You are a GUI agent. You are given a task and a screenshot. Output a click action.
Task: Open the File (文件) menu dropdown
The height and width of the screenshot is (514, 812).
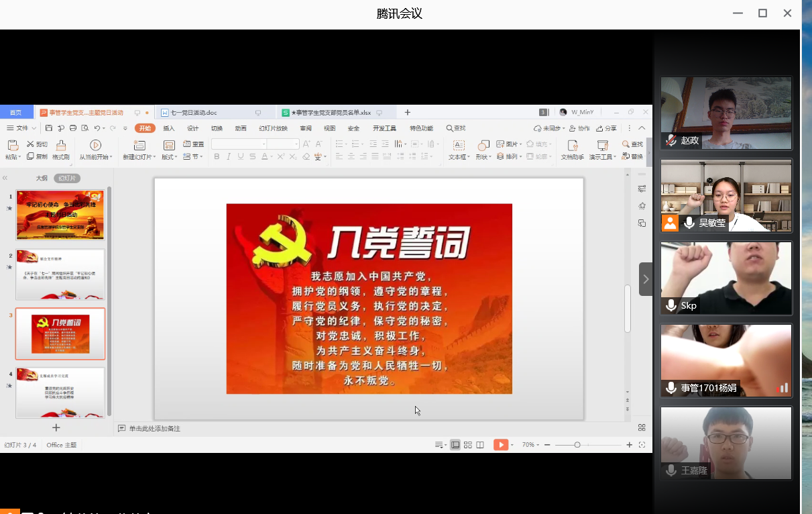[21, 128]
